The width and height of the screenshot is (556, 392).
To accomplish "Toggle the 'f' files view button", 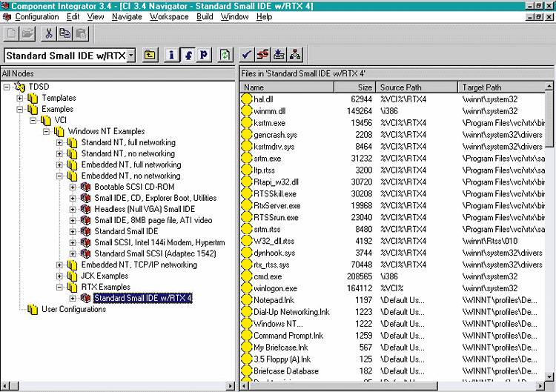I will tap(188, 56).
